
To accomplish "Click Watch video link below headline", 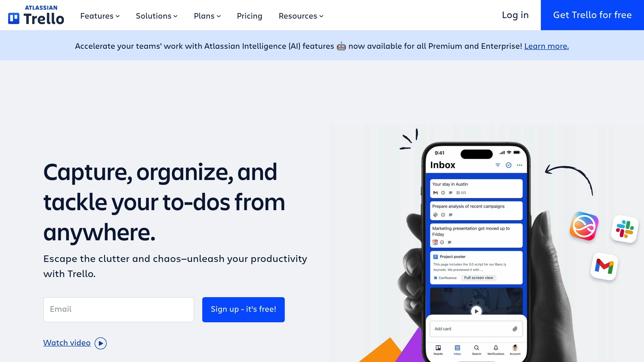I will (74, 343).
